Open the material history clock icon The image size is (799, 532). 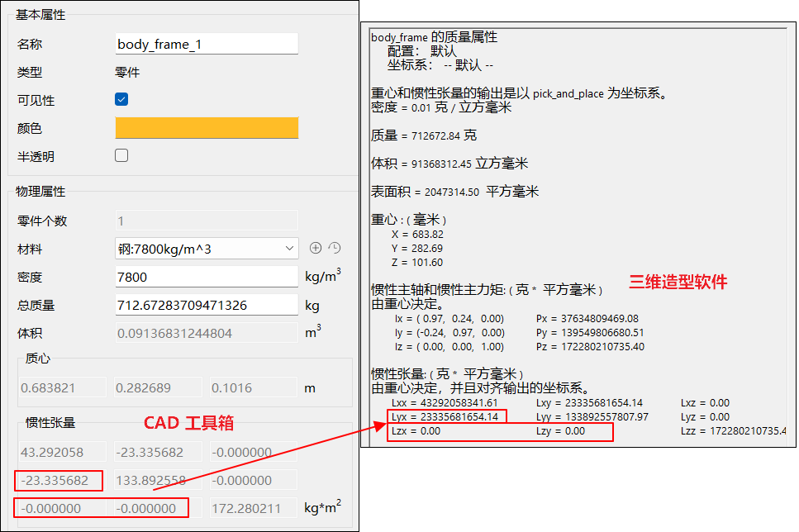335,248
